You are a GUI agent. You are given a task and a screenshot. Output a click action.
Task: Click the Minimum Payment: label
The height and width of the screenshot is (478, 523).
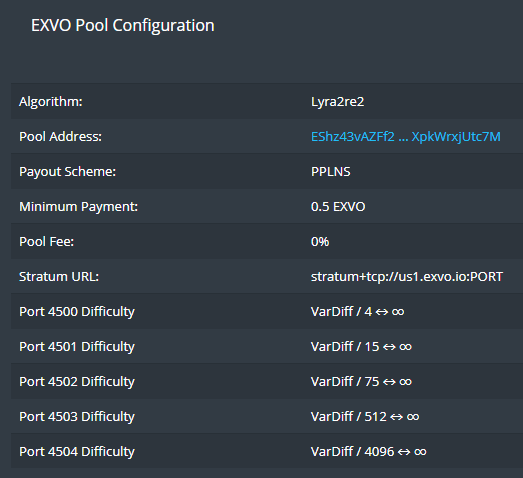pyautogui.click(x=78, y=207)
